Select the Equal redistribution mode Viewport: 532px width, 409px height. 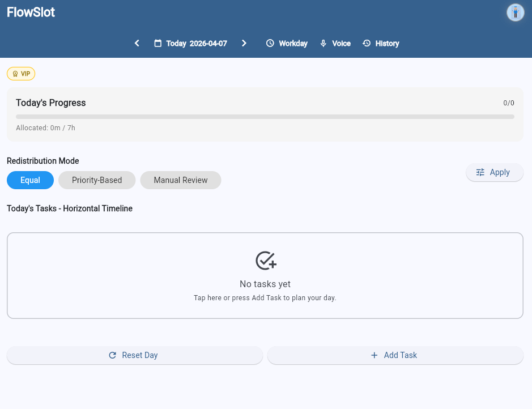point(30,180)
